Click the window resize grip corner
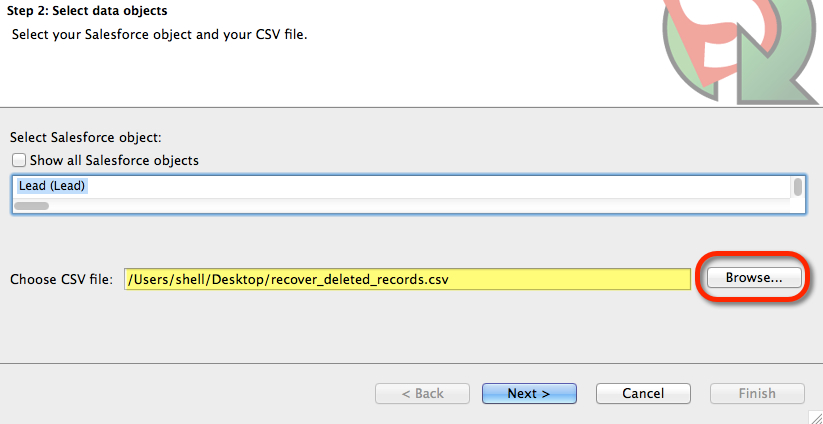The height and width of the screenshot is (424, 823). tap(815, 417)
